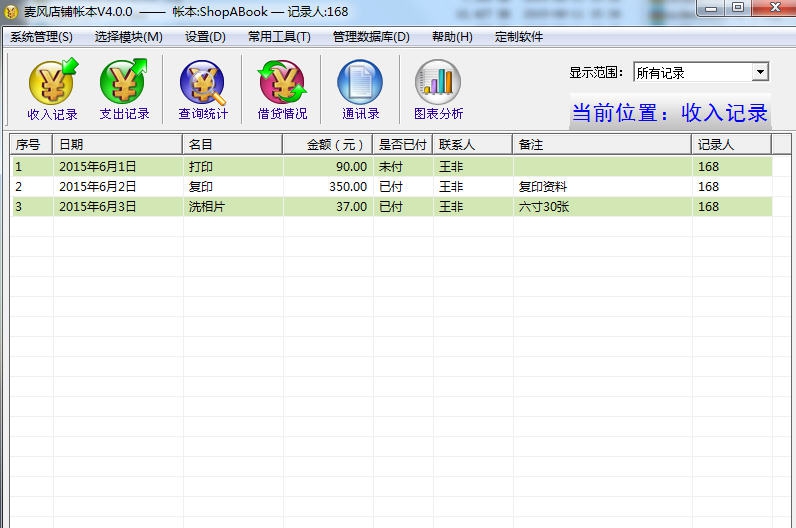Open the 通讯录 address book icon
This screenshot has height=528, width=796.
pyautogui.click(x=360, y=89)
